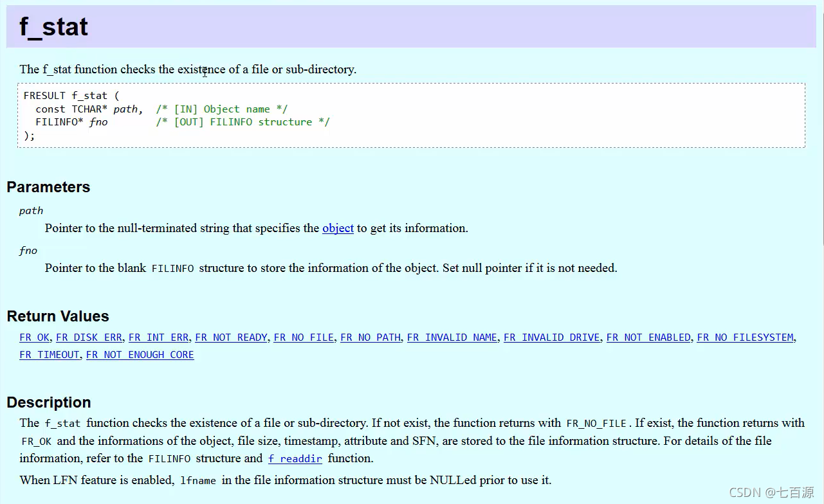Click 'const TCHAR* path,' in code block

(x=89, y=109)
